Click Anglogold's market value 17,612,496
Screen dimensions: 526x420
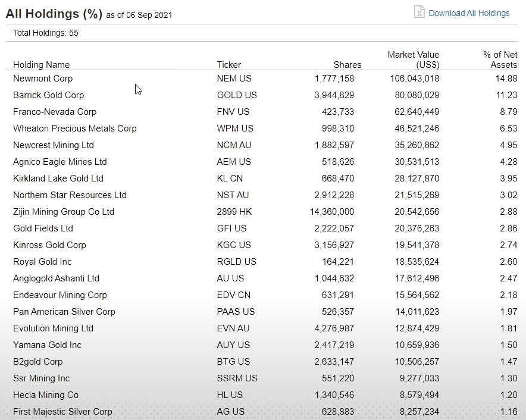[x=417, y=278]
